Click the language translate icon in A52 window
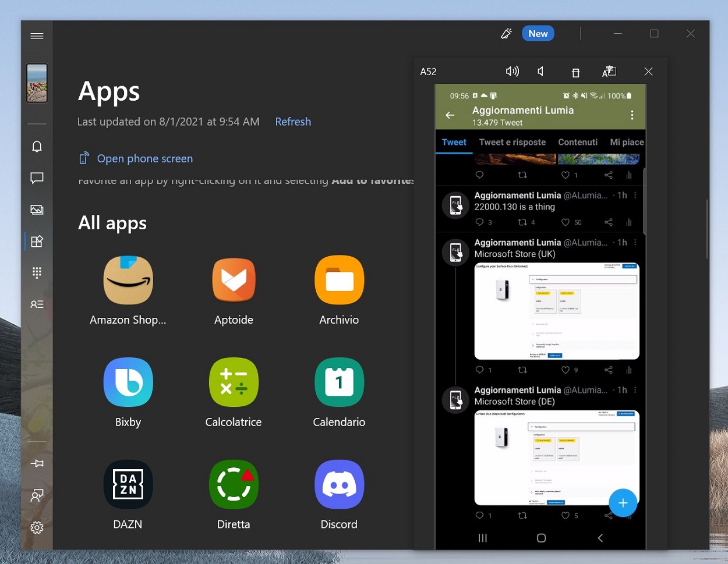The width and height of the screenshot is (728, 564). [609, 72]
